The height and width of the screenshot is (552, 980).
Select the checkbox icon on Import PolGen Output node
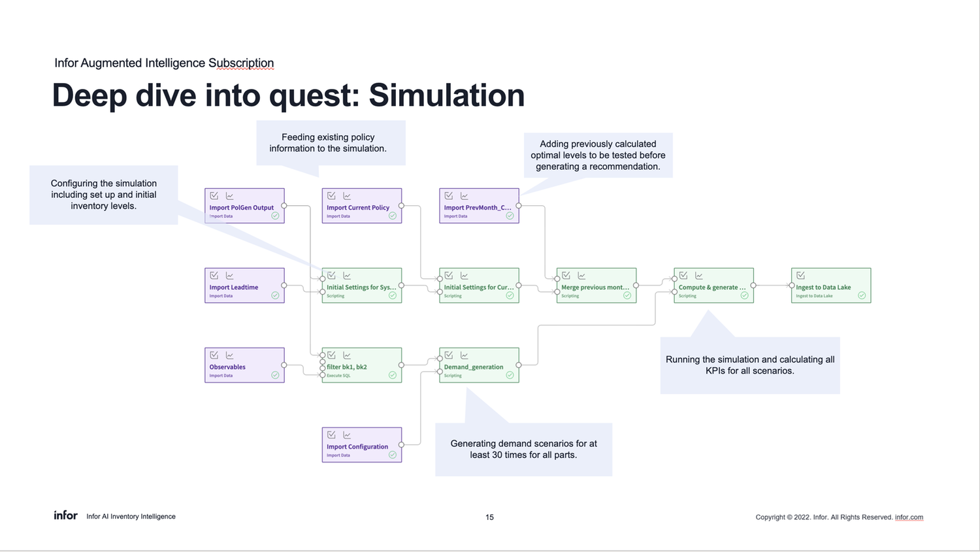coord(214,195)
